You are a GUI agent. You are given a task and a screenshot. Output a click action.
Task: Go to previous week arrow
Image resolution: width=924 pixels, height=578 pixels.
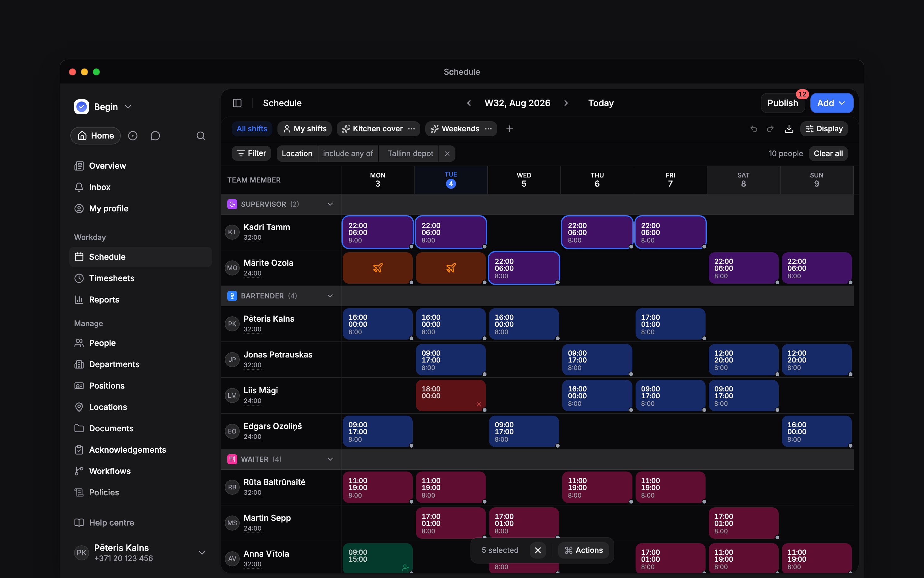[469, 103]
